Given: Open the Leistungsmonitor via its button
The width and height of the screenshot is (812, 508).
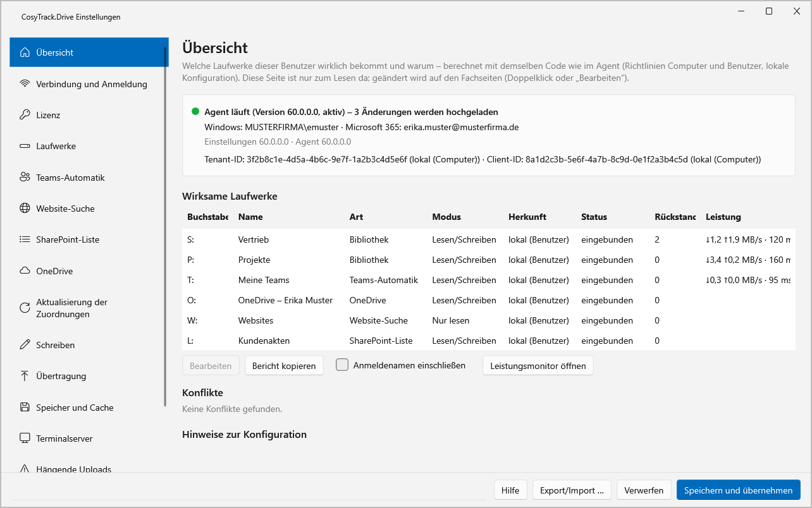Looking at the screenshot, I should click(538, 366).
